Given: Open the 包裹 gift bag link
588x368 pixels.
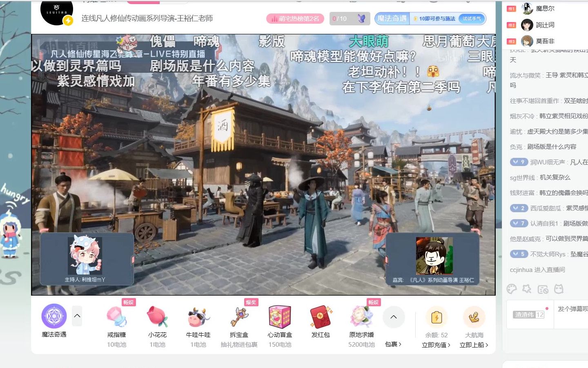Looking at the screenshot, I should coord(393,344).
